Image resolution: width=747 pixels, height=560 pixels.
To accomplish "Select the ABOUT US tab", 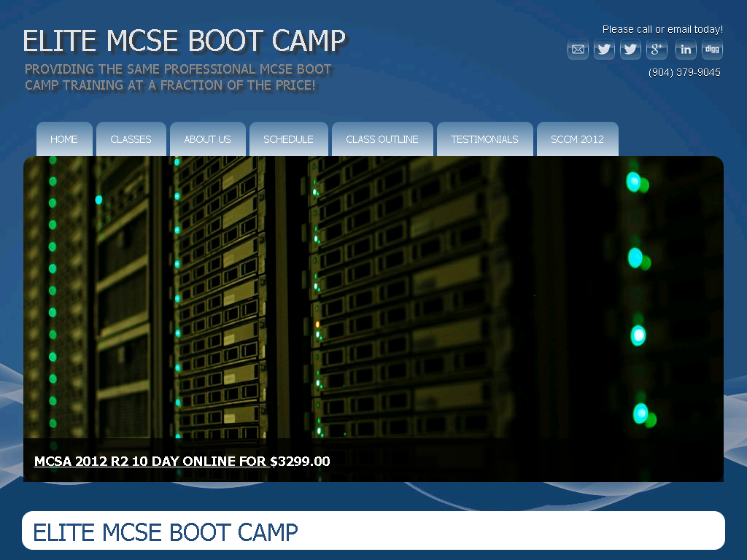I will (x=207, y=139).
